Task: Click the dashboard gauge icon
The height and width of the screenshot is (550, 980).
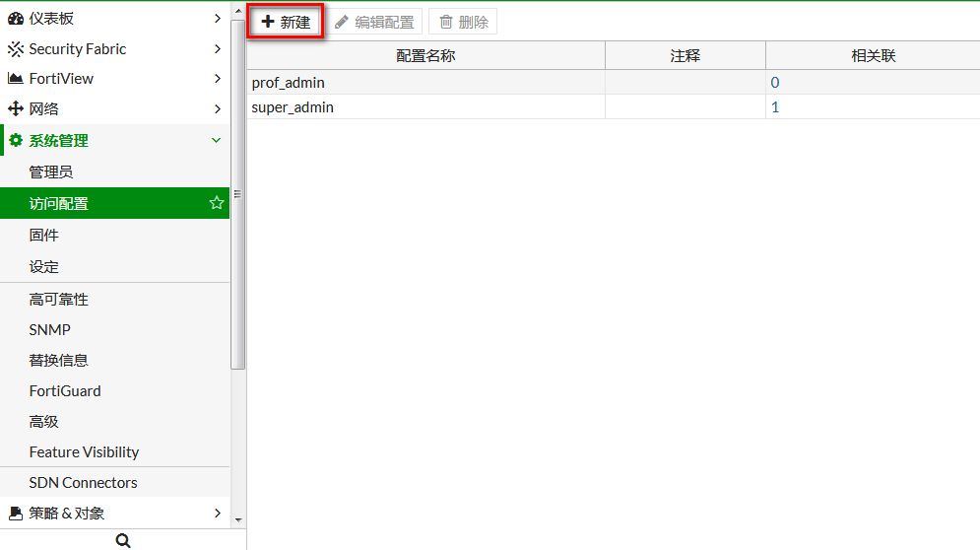Action: [x=16, y=19]
